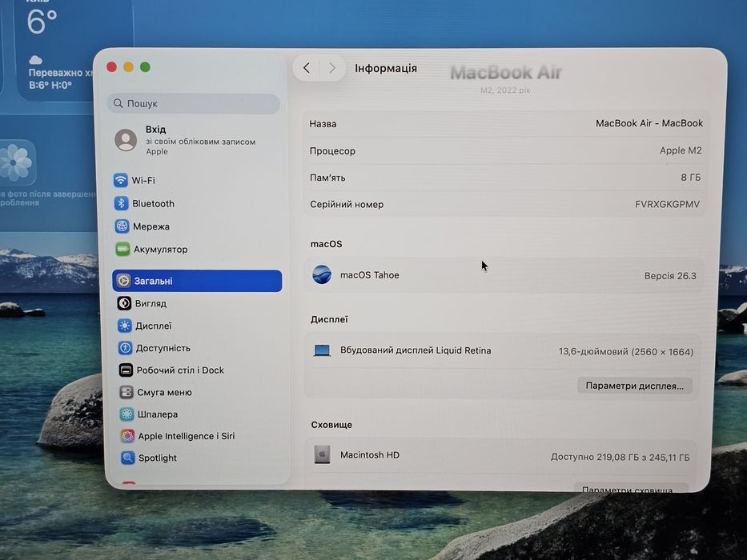Select Bluetooth label in sidebar
Image resolution: width=747 pixels, height=560 pixels.
(x=154, y=204)
